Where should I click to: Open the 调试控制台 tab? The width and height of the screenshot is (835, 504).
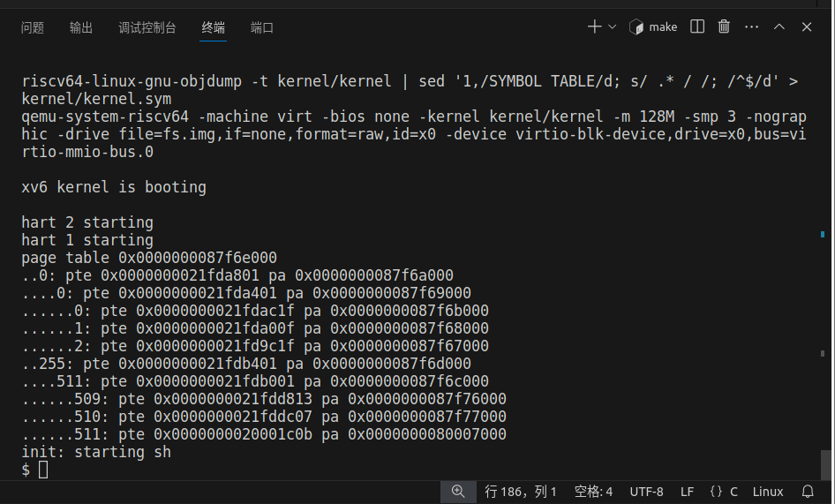pyautogui.click(x=147, y=27)
